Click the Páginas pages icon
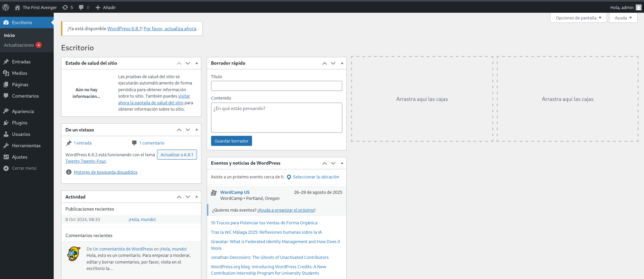The height and width of the screenshot is (279, 644). click(x=6, y=85)
